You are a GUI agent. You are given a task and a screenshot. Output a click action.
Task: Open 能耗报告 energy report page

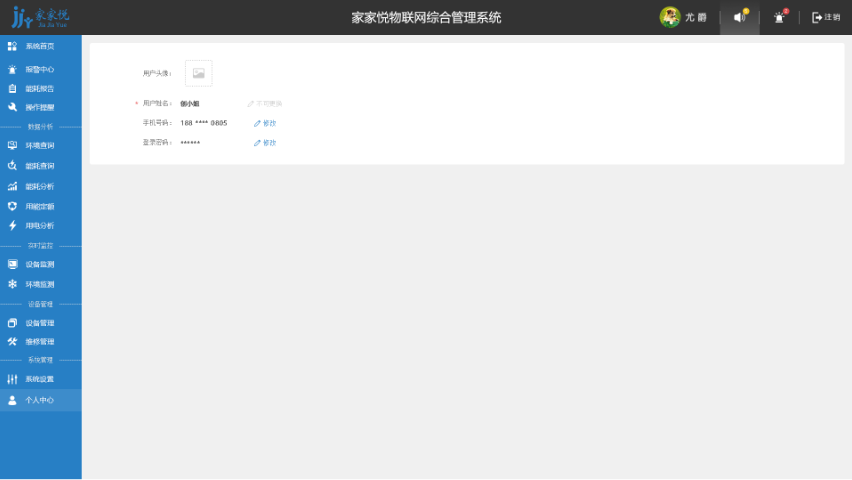pos(40,88)
